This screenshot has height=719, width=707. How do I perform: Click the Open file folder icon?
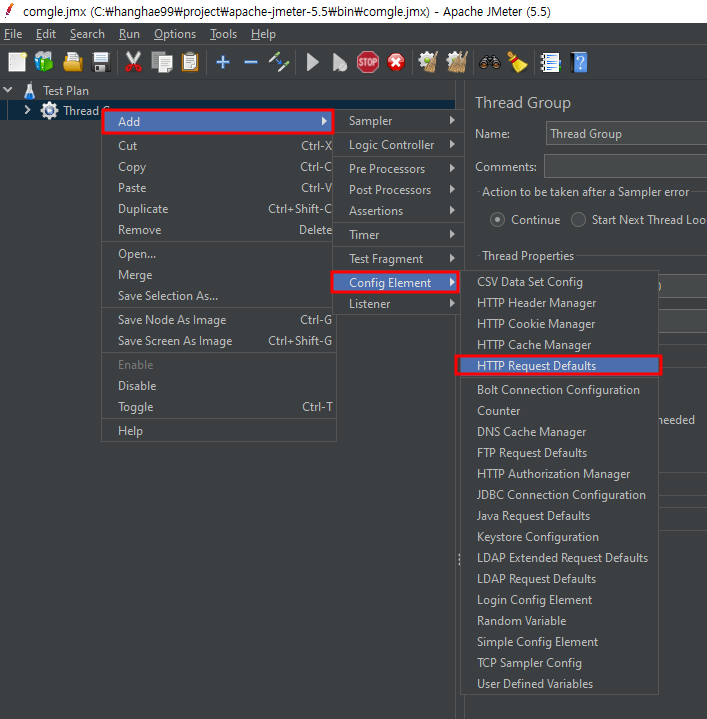72,62
